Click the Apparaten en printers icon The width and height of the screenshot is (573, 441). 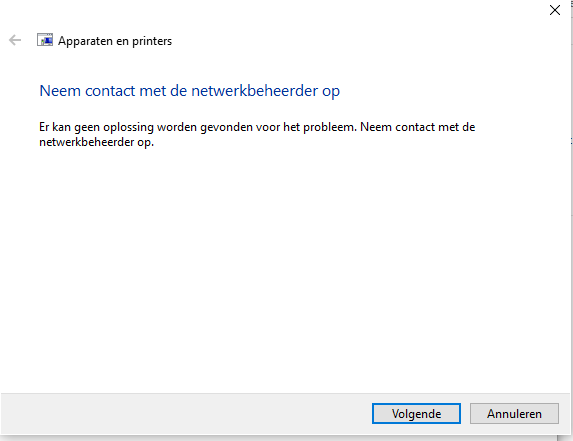(45, 40)
